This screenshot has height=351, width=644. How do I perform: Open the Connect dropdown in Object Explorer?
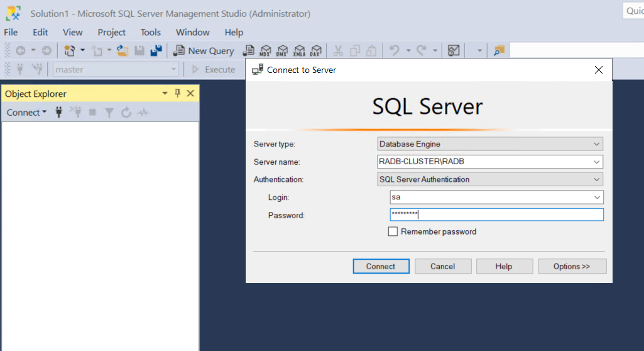(26, 112)
